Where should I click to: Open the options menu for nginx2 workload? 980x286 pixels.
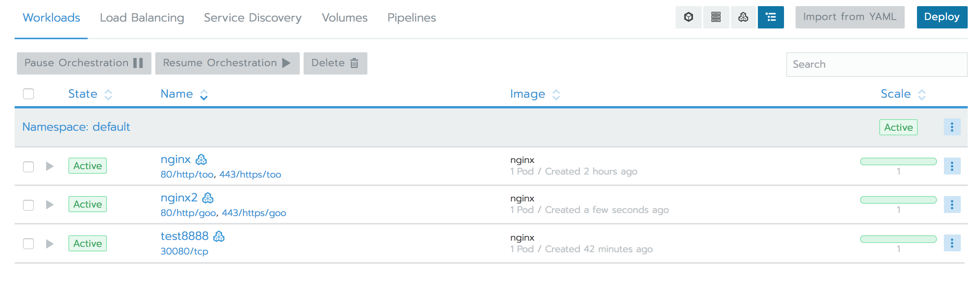tap(952, 205)
